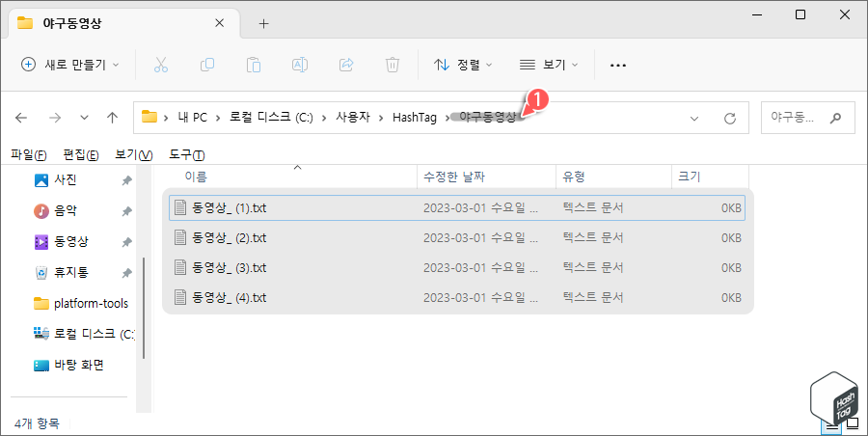The image size is (868, 436).
Task: Click pin icon next to 휴지통
Action: tap(126, 273)
